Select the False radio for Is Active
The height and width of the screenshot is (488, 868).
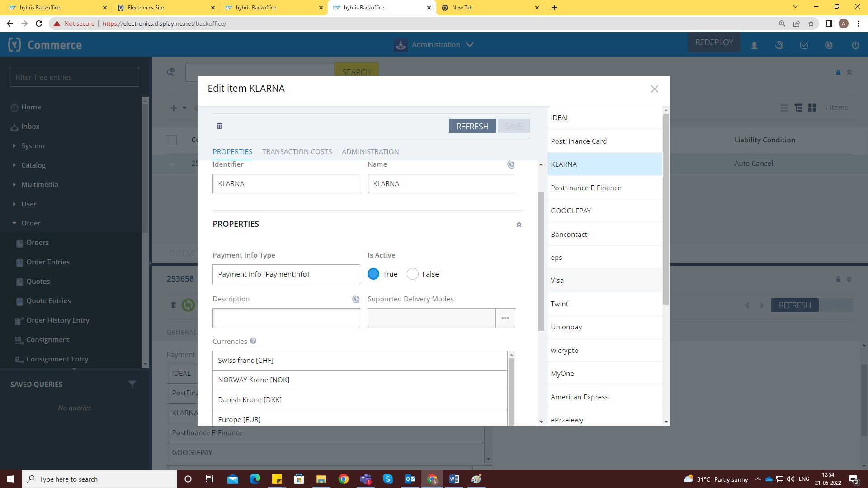point(413,274)
